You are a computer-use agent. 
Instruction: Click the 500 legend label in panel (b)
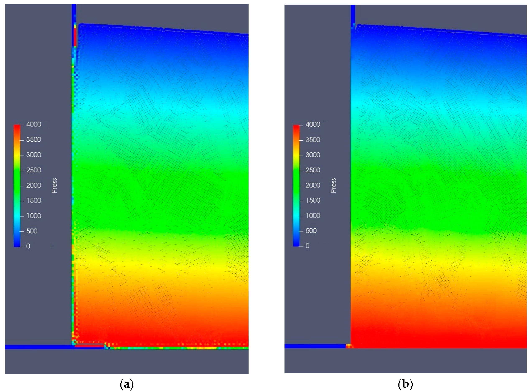pyautogui.click(x=311, y=231)
